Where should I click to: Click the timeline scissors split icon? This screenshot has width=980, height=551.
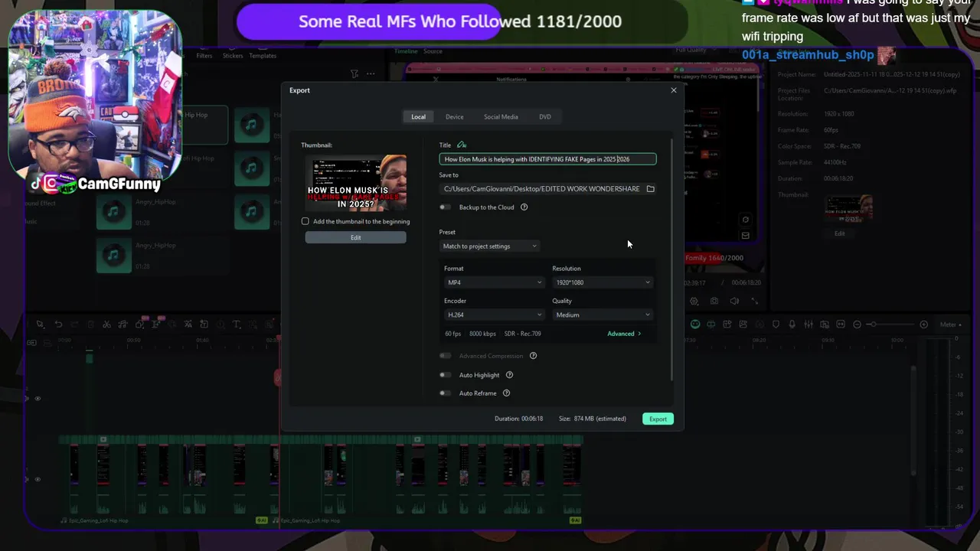106,324
